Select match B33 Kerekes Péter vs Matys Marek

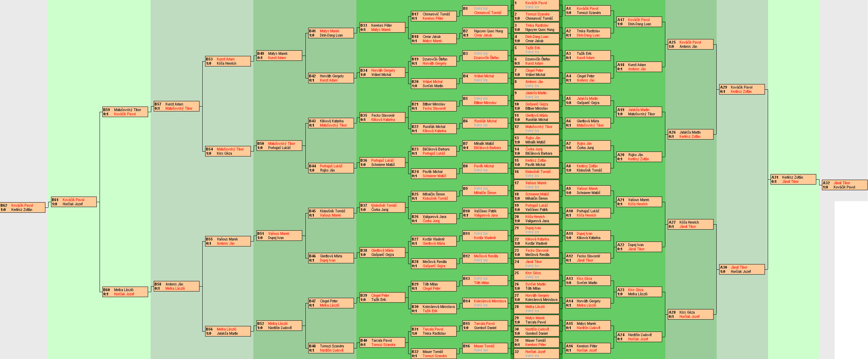pyautogui.click(x=382, y=27)
